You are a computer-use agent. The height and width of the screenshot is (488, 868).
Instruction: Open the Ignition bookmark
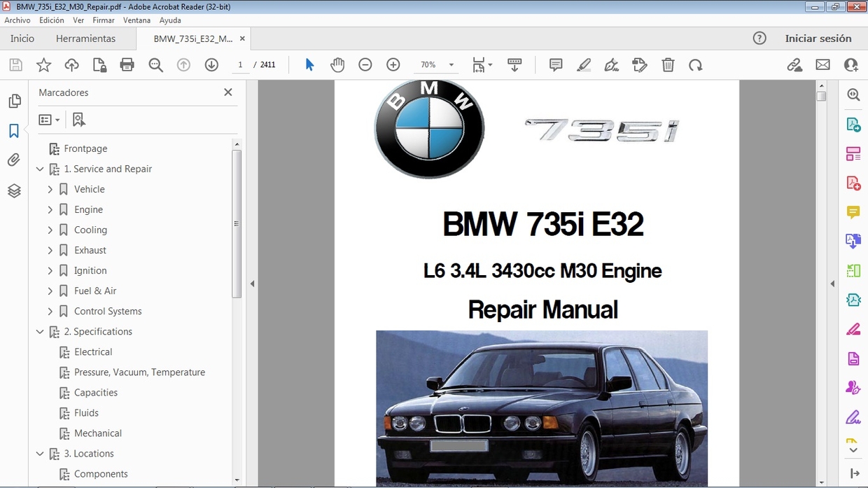point(90,271)
